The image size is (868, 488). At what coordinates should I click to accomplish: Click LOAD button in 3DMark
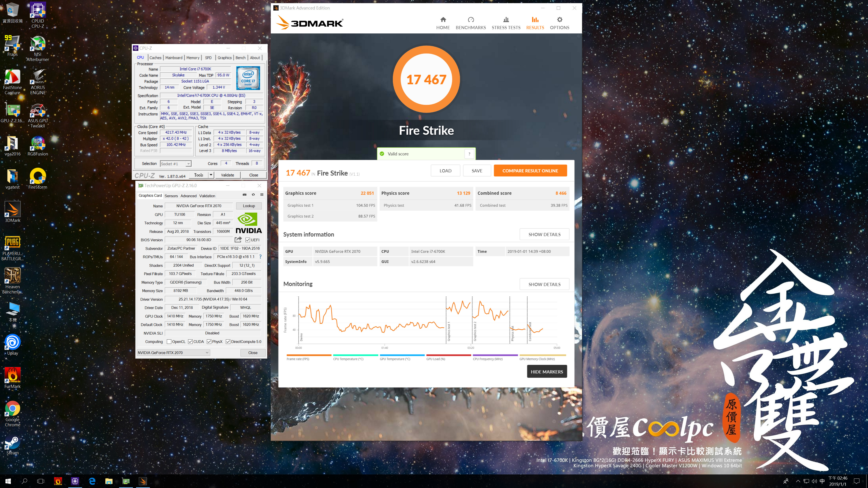pos(445,171)
